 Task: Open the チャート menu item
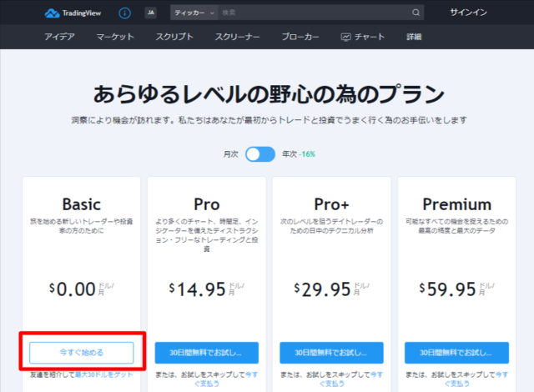click(363, 37)
